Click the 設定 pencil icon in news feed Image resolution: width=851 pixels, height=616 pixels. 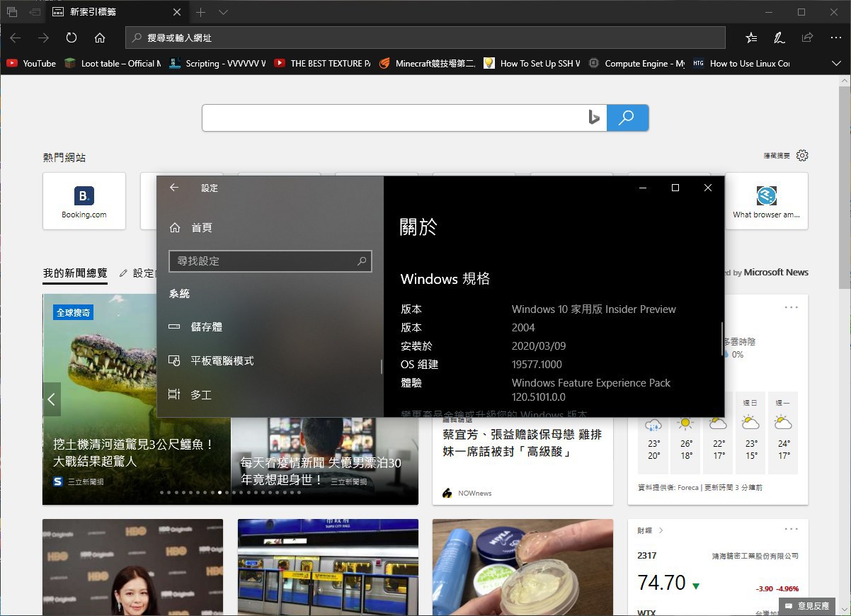(123, 273)
